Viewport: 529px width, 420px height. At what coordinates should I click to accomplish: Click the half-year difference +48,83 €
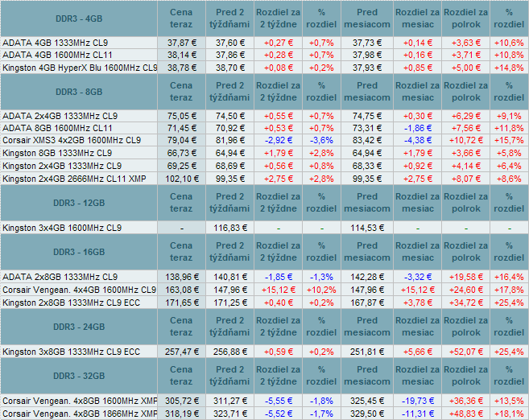click(466, 414)
